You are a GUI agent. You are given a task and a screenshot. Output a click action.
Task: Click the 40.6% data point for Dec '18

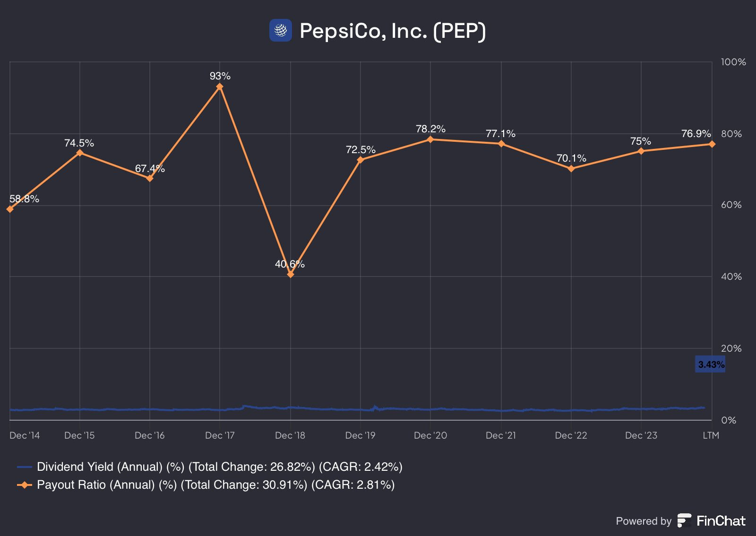[290, 274]
